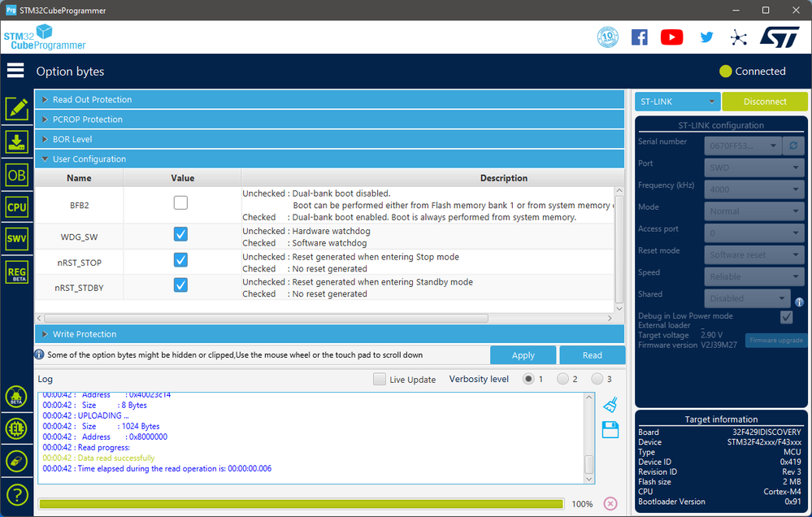Open the Port SWD dropdown
This screenshot has height=517, width=812.
[754, 167]
